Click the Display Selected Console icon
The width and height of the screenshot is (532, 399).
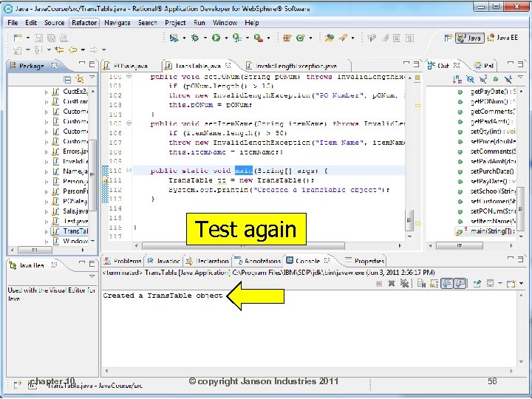point(490,283)
